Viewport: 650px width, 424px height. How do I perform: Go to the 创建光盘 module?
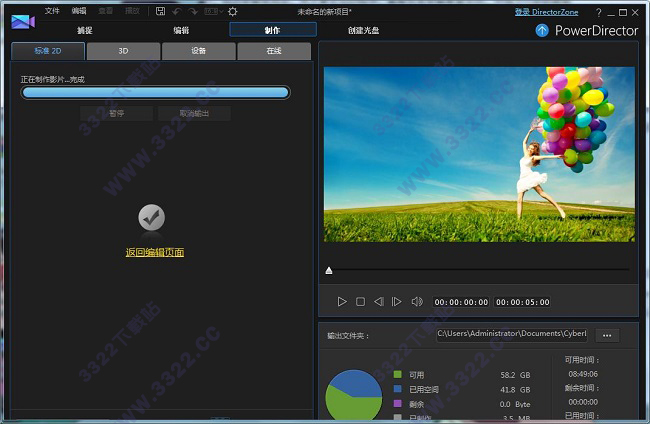point(363,30)
